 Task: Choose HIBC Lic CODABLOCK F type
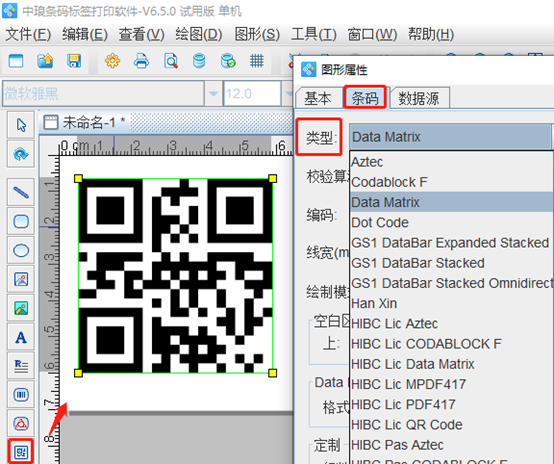(x=452, y=344)
